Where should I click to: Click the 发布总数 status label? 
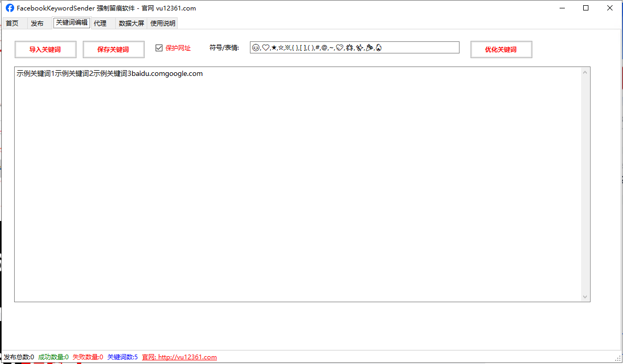click(x=19, y=357)
